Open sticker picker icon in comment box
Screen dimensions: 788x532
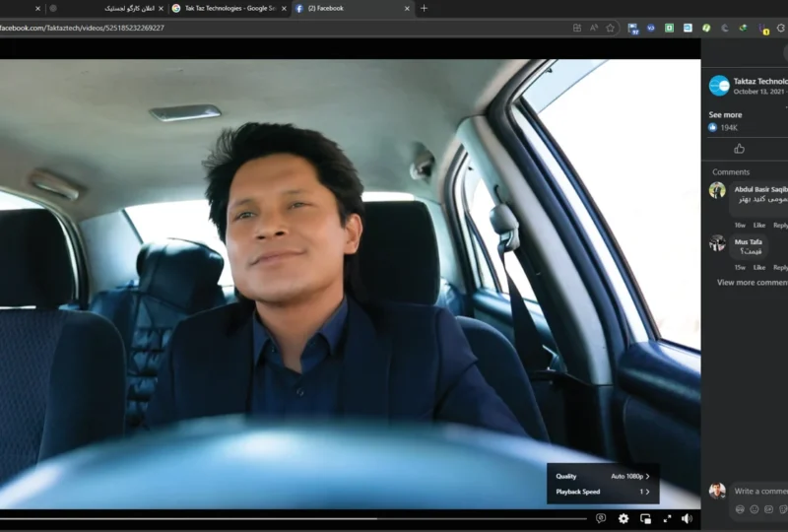pyautogui.click(x=783, y=509)
